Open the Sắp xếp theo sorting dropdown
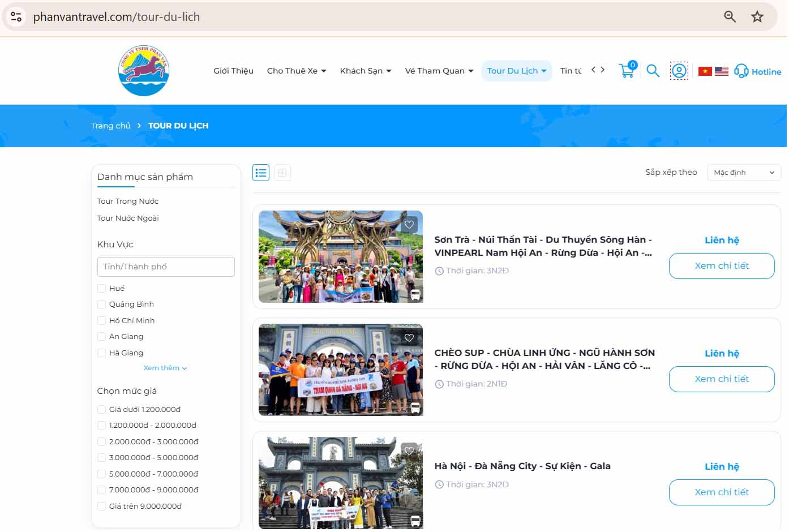This screenshot has height=532, width=789. [x=744, y=173]
